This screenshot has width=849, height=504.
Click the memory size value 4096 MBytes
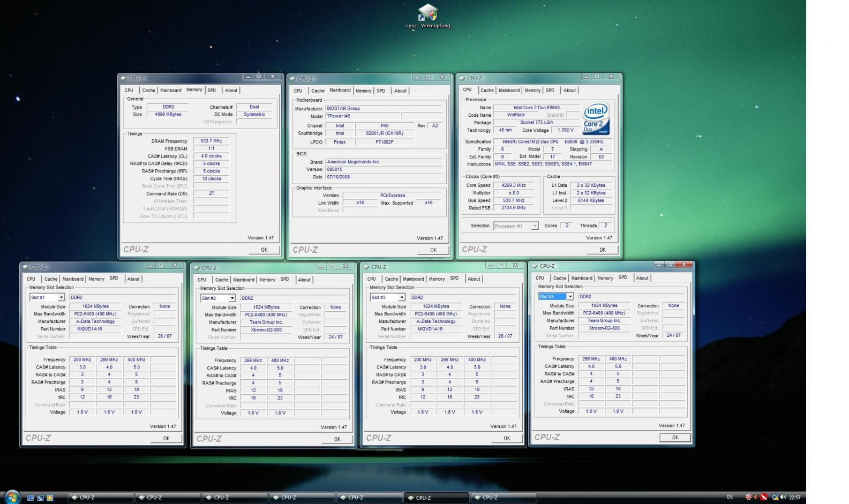coord(168,115)
